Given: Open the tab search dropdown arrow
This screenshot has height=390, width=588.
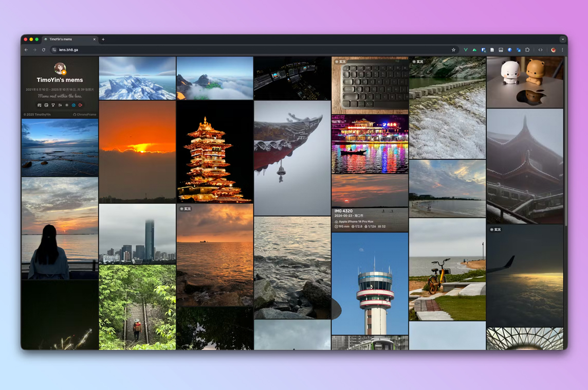Looking at the screenshot, I should coord(563,39).
